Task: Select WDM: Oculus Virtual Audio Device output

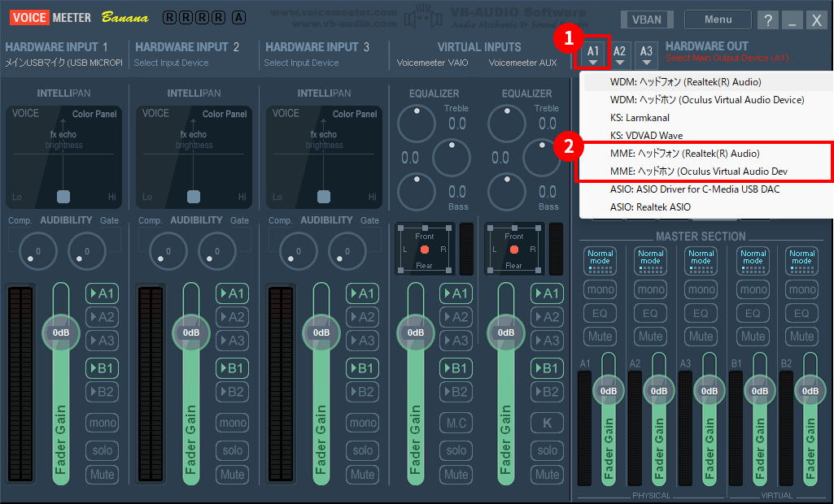Action: point(708,100)
